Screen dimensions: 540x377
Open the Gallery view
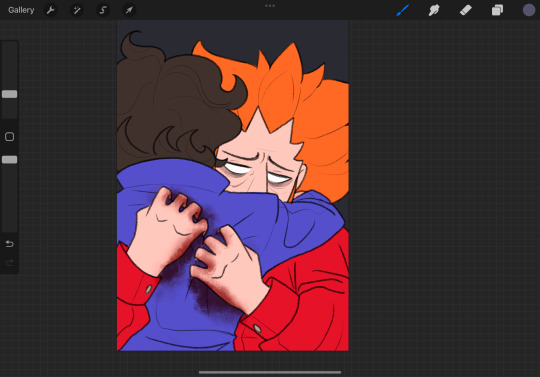click(21, 10)
